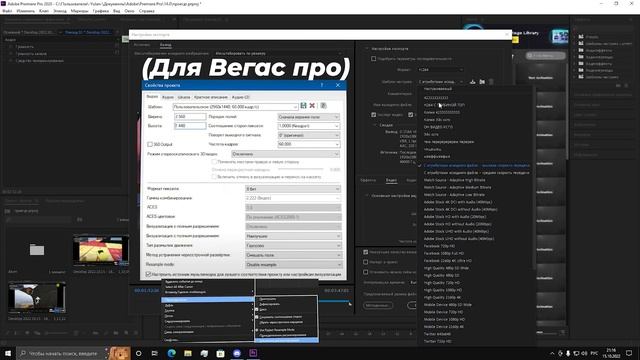Click the red delete template X icon

point(312,106)
